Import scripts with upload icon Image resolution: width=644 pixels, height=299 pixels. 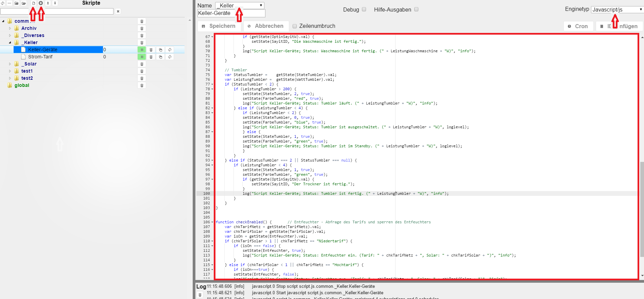click(x=55, y=3)
